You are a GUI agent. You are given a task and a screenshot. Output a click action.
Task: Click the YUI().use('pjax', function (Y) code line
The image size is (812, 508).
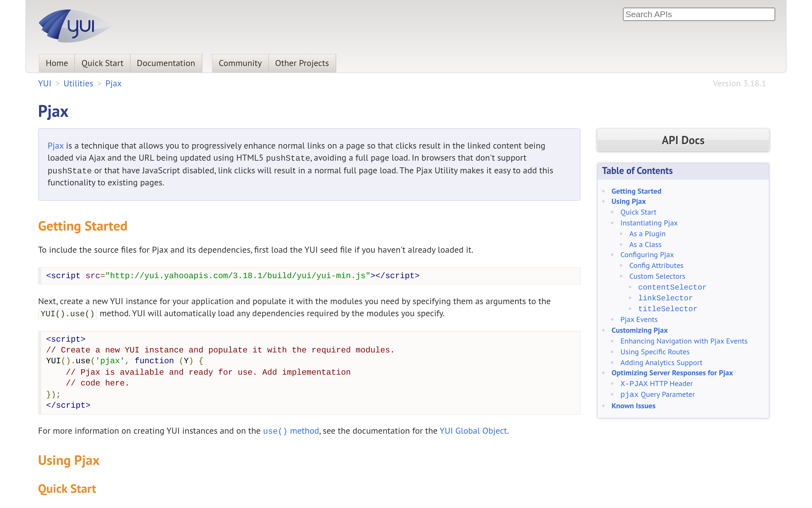[124, 361]
